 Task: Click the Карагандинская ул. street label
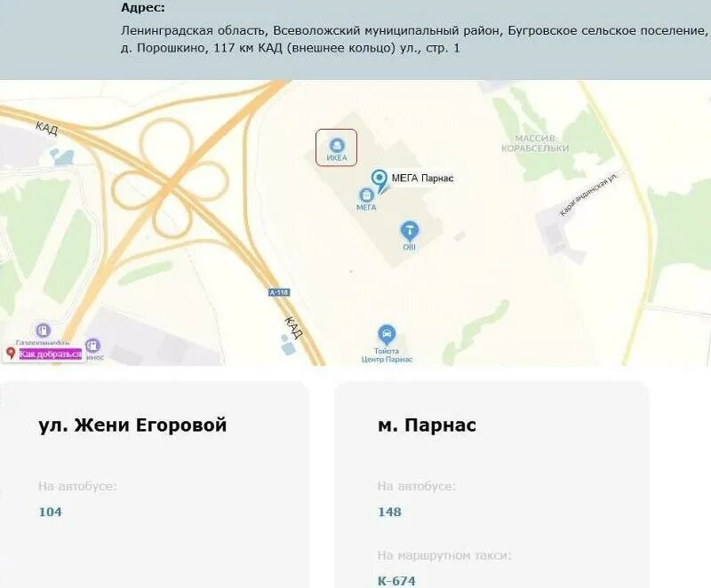[588, 194]
